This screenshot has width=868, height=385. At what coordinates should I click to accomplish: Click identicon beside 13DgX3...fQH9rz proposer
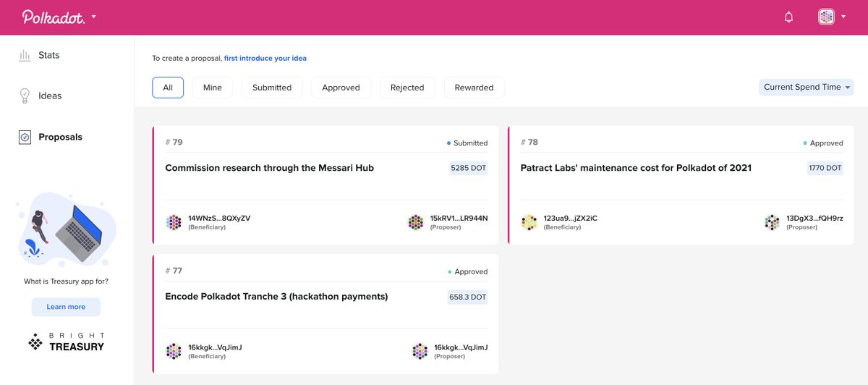click(x=772, y=222)
